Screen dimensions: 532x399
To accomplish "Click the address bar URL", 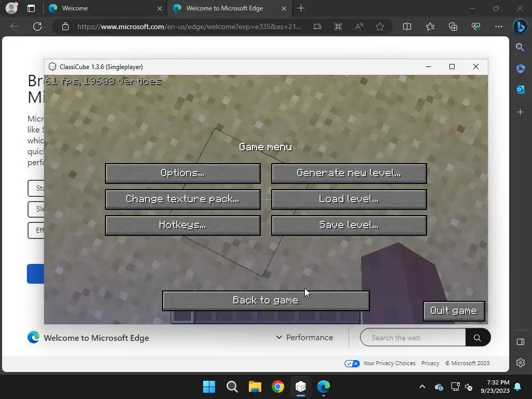I will (189, 26).
